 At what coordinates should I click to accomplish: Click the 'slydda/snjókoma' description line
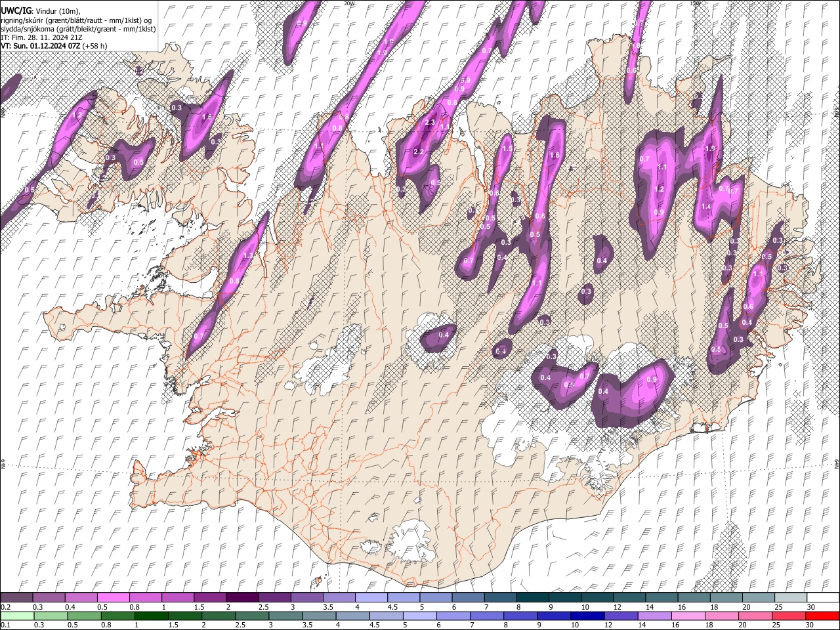[78, 29]
